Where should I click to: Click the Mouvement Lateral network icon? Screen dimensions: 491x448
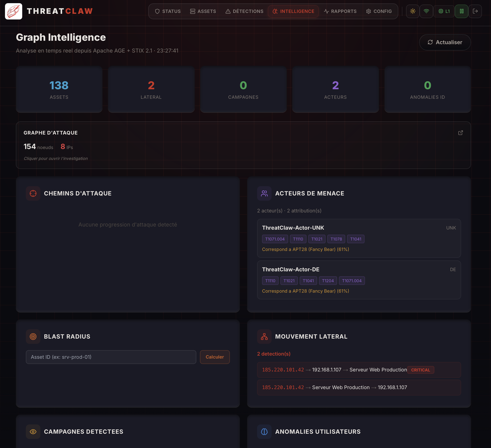(x=264, y=337)
